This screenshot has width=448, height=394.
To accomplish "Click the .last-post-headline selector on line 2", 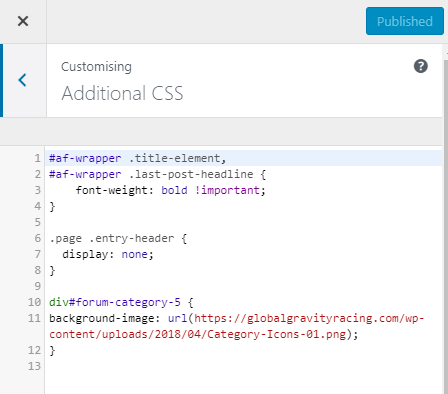I will click(x=191, y=174).
